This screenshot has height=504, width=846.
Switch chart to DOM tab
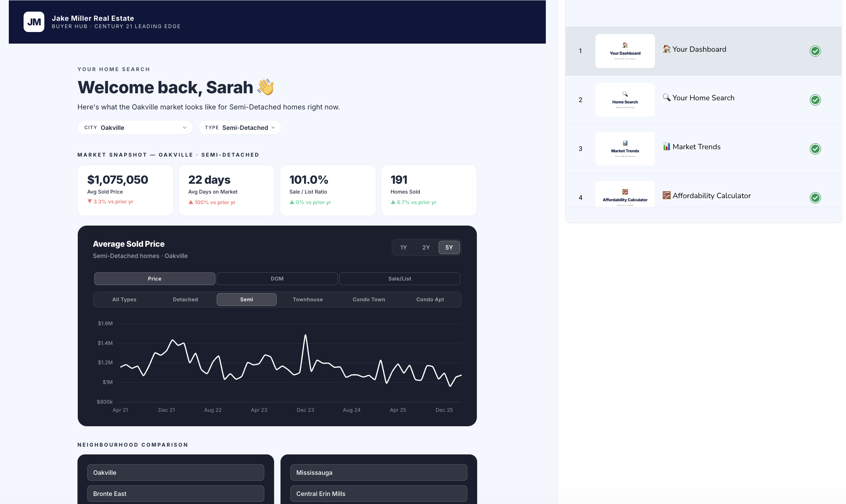pyautogui.click(x=277, y=278)
